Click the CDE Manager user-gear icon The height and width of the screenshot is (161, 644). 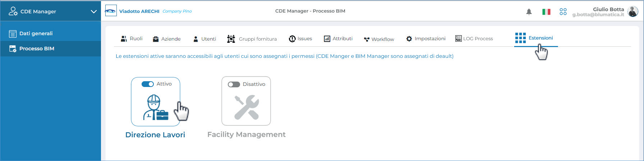(13, 11)
